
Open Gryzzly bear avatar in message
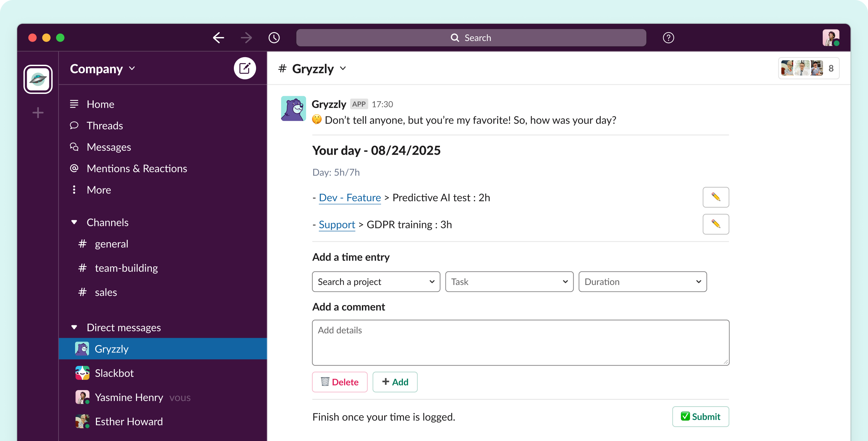point(293,108)
